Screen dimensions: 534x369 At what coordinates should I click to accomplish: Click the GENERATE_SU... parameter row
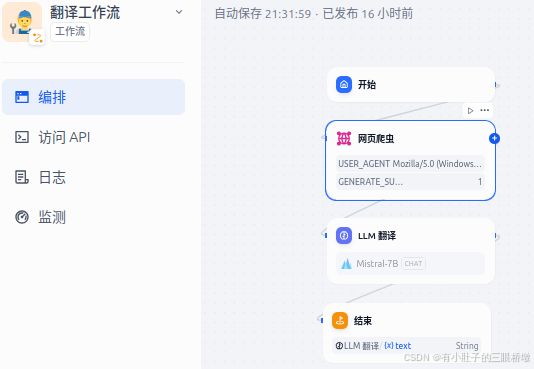[410, 182]
